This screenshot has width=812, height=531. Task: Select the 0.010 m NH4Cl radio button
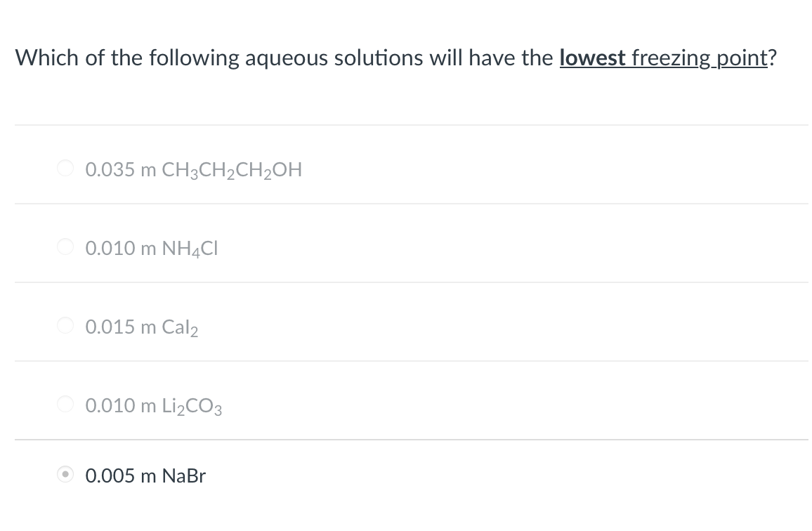tap(65, 247)
